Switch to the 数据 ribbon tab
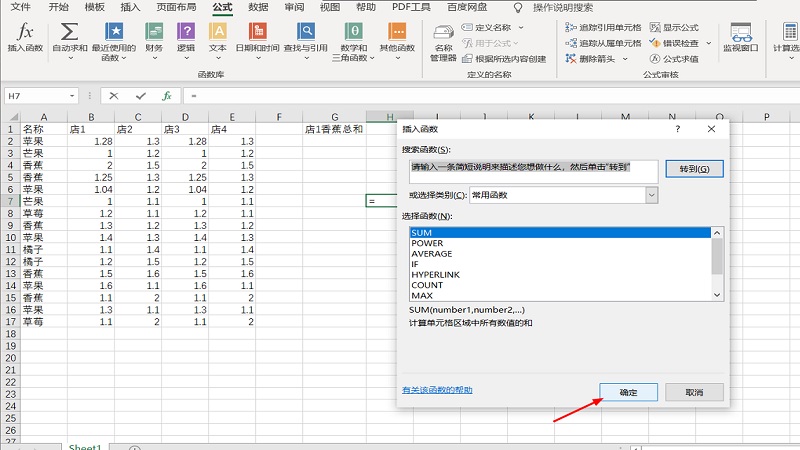This screenshot has width=800, height=450. click(x=258, y=7)
